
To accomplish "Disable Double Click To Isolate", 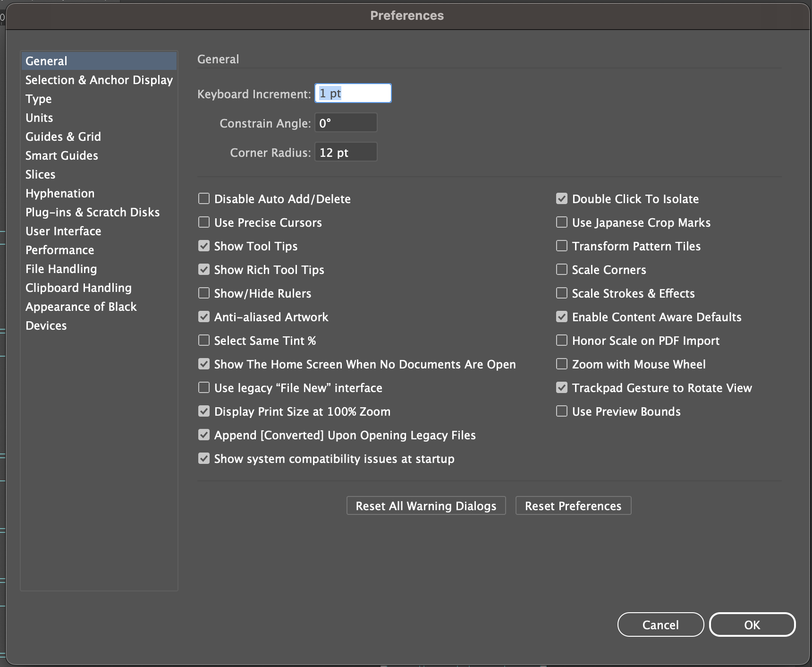I will (x=562, y=198).
